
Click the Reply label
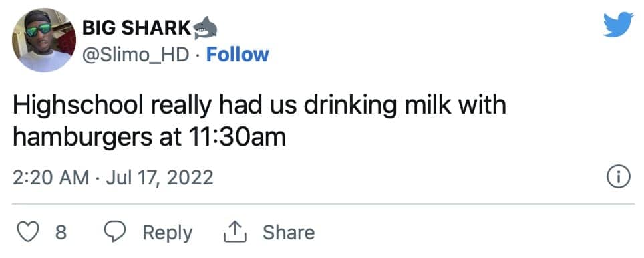[167, 233]
